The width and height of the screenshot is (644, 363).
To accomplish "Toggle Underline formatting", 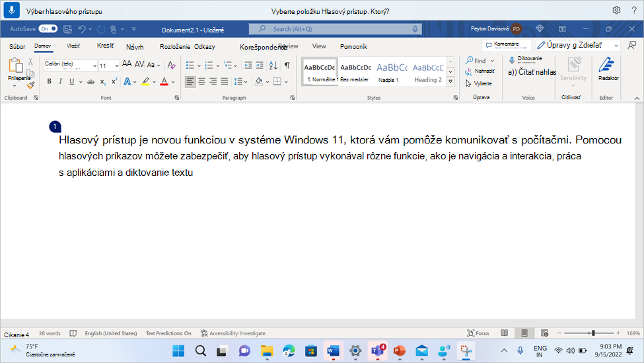I will 71,81.
